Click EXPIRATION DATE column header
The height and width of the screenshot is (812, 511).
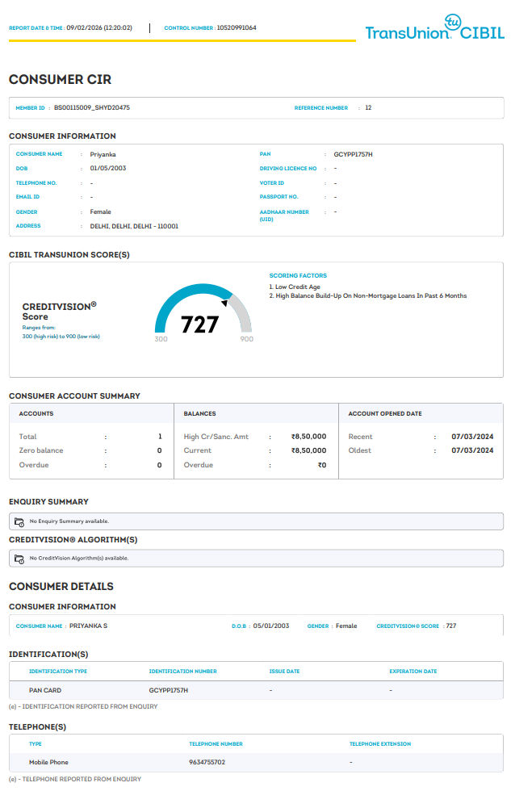[x=413, y=671]
